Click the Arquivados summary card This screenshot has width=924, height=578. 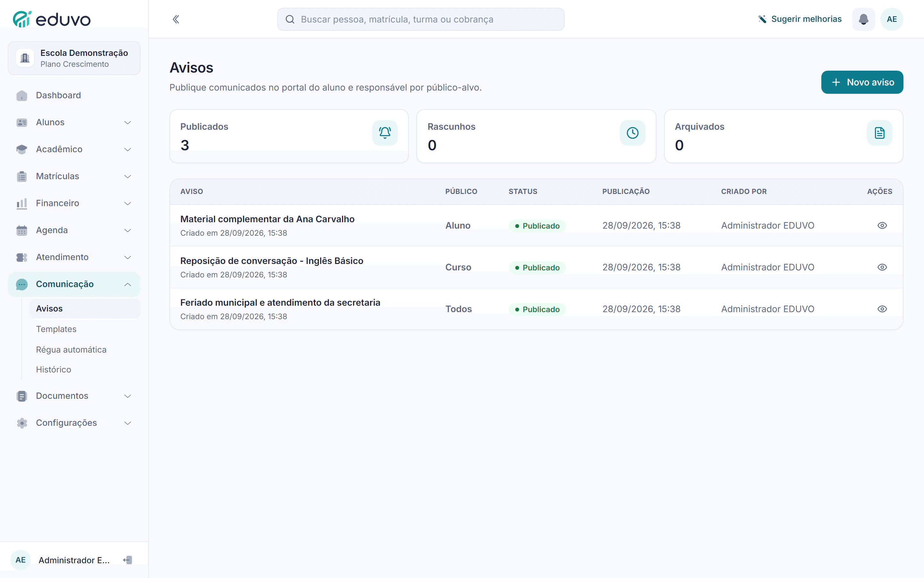(x=783, y=136)
